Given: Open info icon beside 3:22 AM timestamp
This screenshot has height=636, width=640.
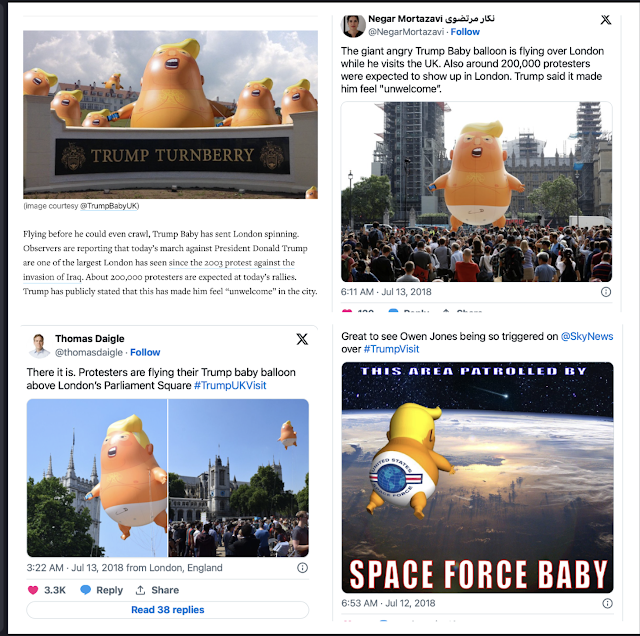Looking at the screenshot, I should tap(302, 567).
